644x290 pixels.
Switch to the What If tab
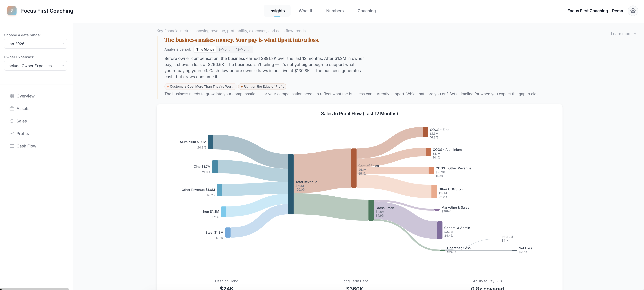[305, 10]
